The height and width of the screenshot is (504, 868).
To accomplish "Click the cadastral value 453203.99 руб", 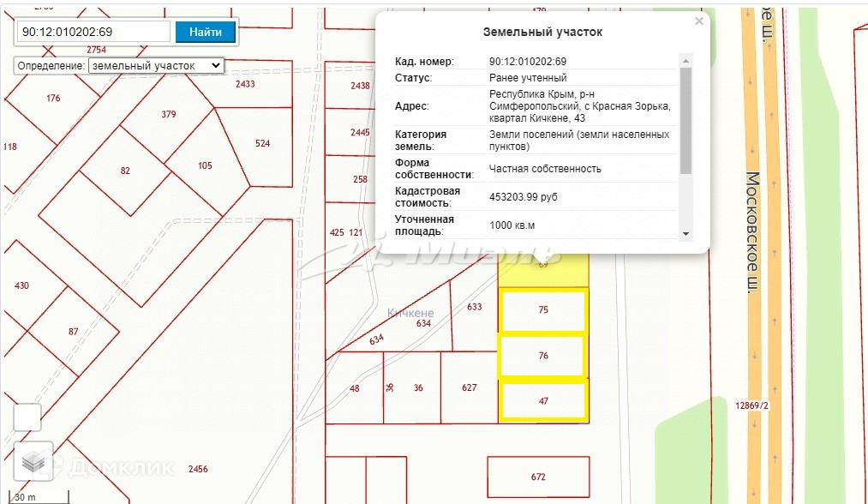I will tap(524, 196).
